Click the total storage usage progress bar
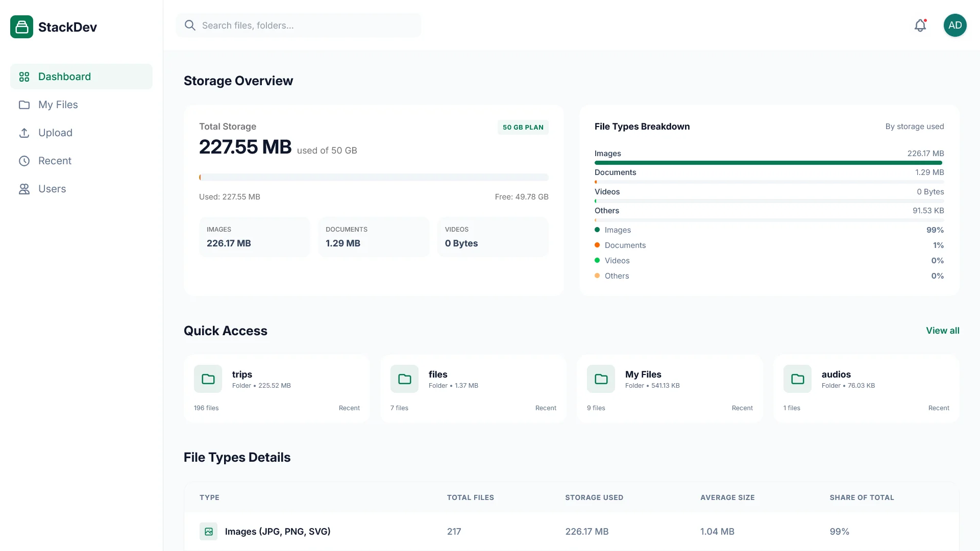Screen dimensions: 980x551 pos(374,178)
